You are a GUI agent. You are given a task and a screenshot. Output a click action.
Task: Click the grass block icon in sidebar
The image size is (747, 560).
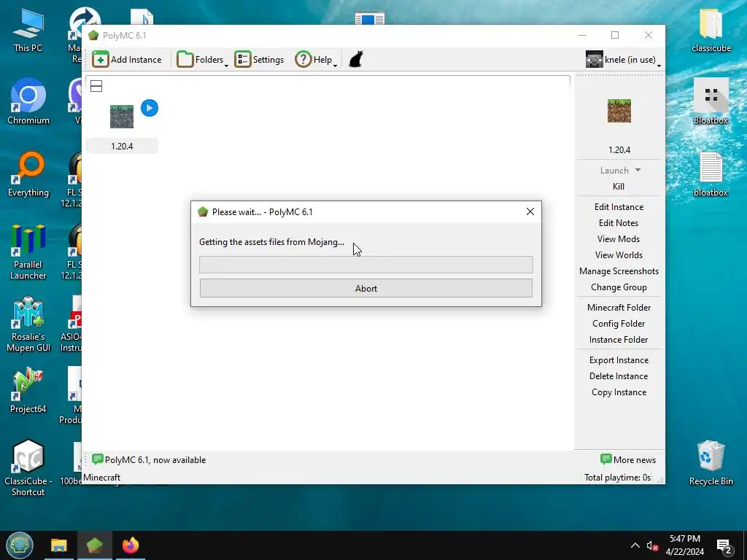point(619,111)
